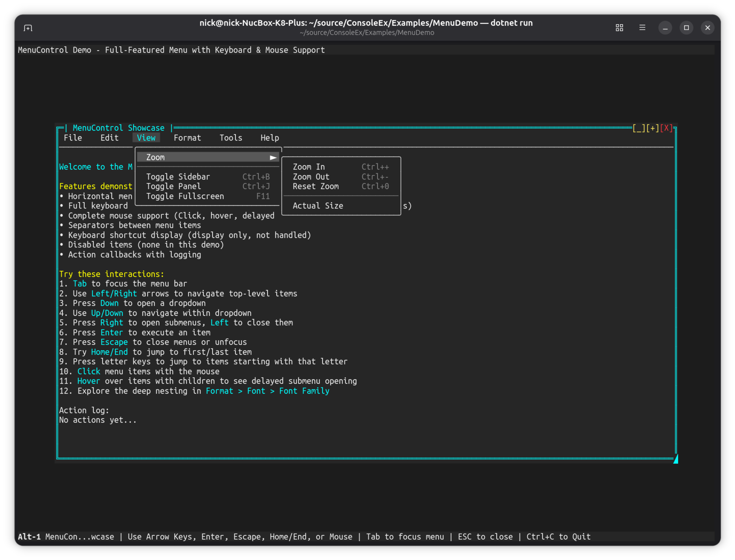
Task: Click Zoom In submenu item
Action: [308, 167]
